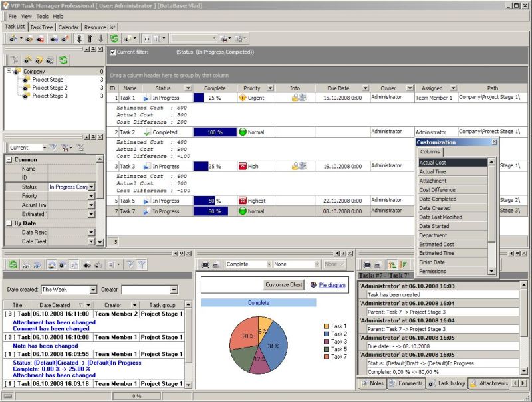Collapse the By Date filter group

(9, 223)
